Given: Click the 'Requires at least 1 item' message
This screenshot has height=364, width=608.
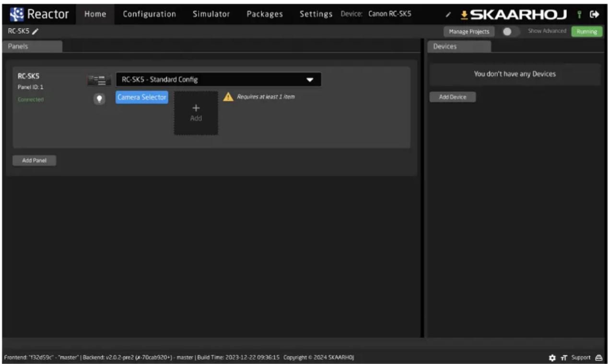Looking at the screenshot, I should point(266,97).
